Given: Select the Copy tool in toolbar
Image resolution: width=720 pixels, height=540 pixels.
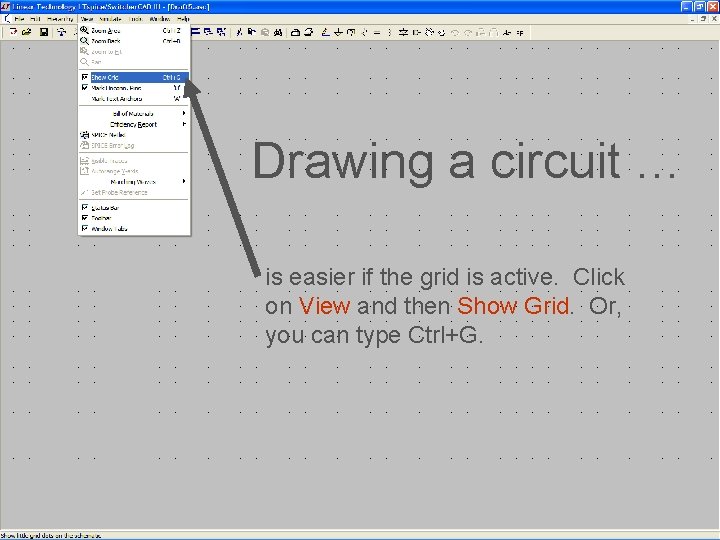Looking at the screenshot, I should click(252, 32).
